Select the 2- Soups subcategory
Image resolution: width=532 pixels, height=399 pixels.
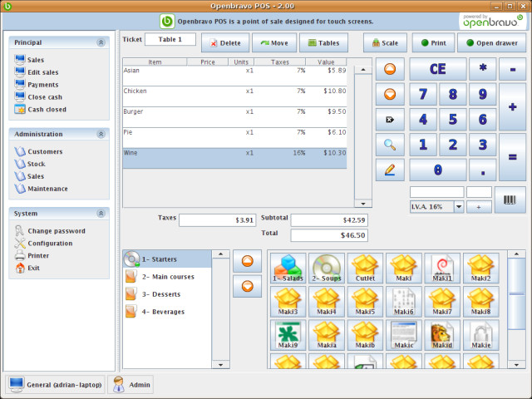327,268
